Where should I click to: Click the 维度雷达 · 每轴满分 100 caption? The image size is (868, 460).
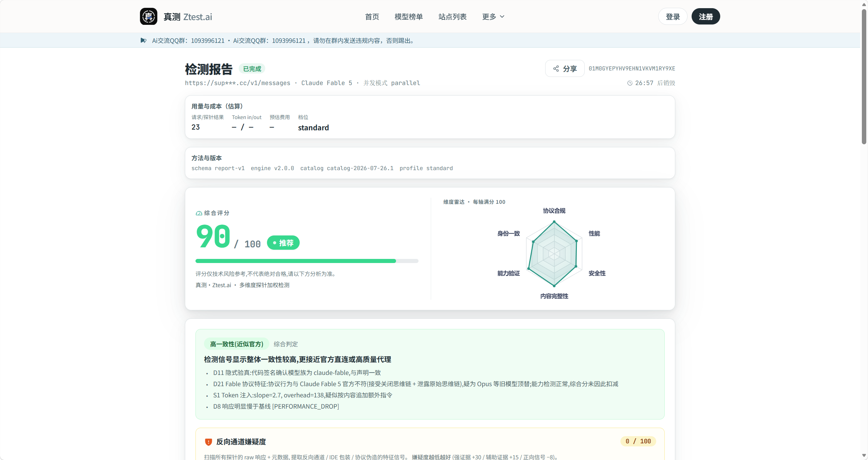click(474, 202)
